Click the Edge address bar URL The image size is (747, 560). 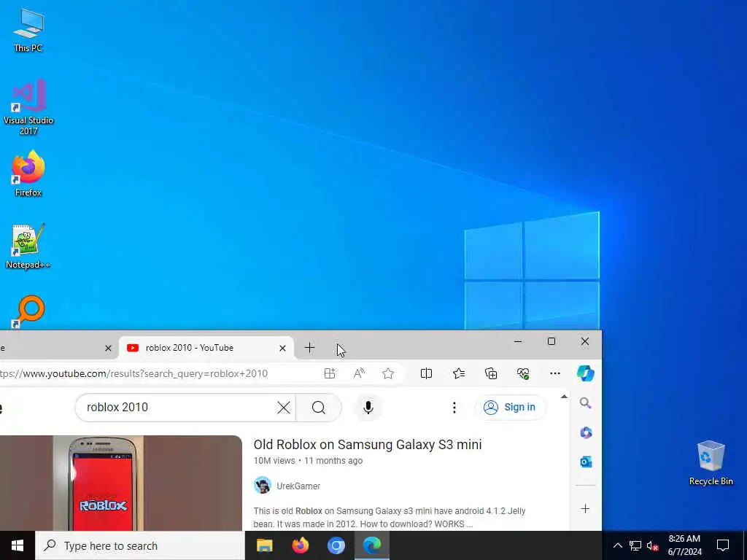coord(133,374)
